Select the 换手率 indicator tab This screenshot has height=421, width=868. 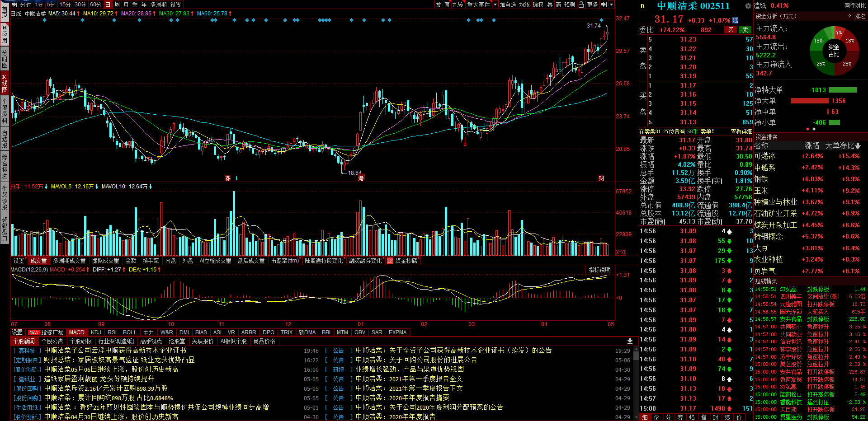[x=151, y=261]
